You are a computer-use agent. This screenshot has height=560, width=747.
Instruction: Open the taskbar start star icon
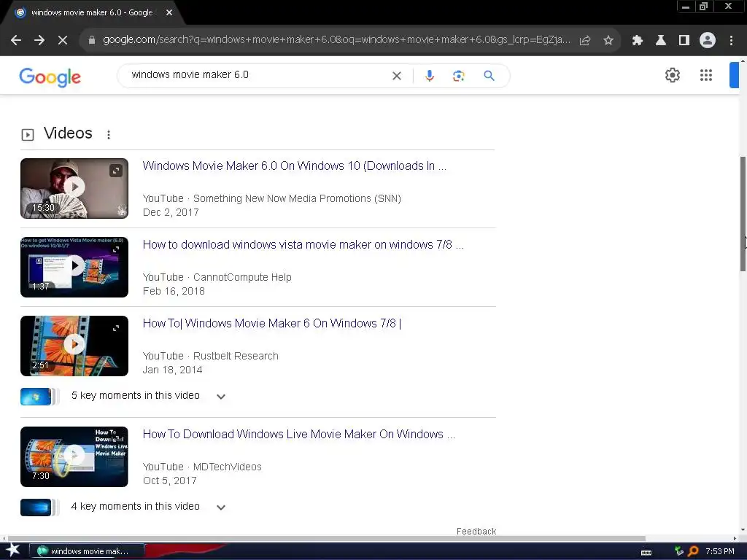(13, 551)
